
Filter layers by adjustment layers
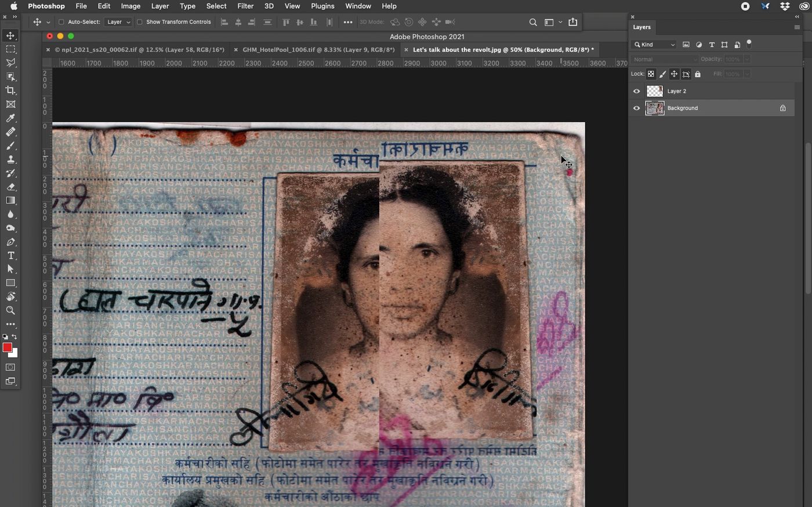(699, 45)
